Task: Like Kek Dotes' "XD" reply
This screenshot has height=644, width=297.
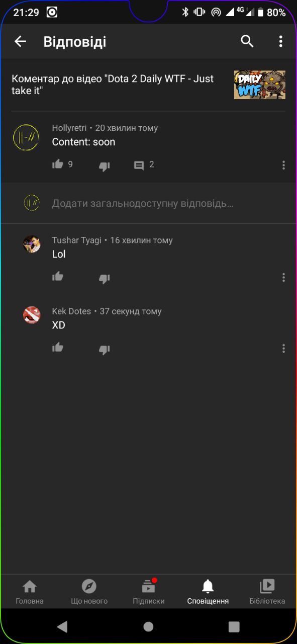Action: 58,348
